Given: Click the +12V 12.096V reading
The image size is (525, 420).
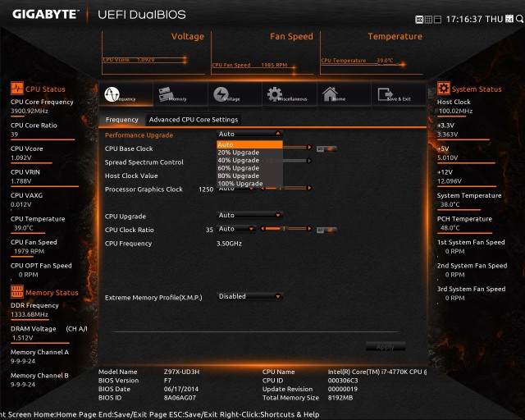Looking at the screenshot, I should click(x=450, y=181).
